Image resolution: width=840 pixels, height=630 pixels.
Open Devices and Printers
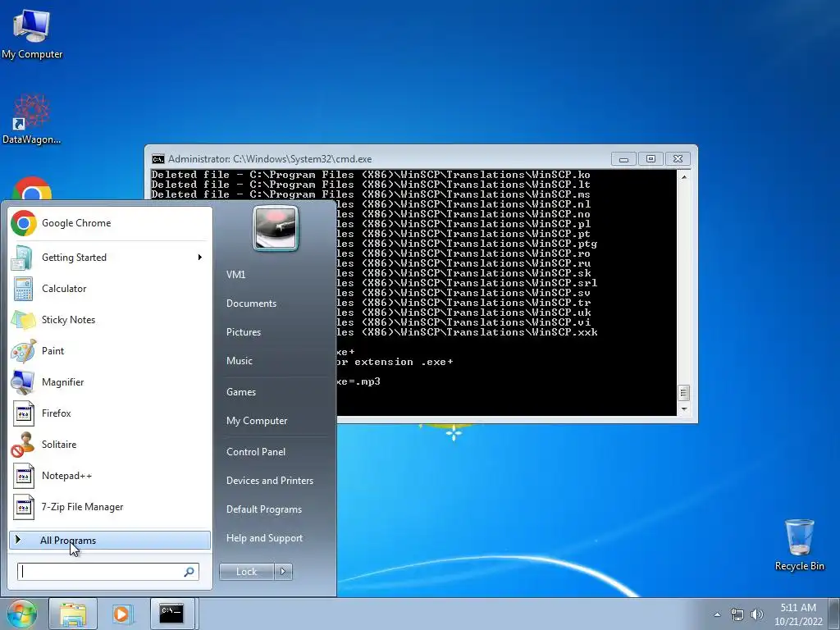coord(269,481)
